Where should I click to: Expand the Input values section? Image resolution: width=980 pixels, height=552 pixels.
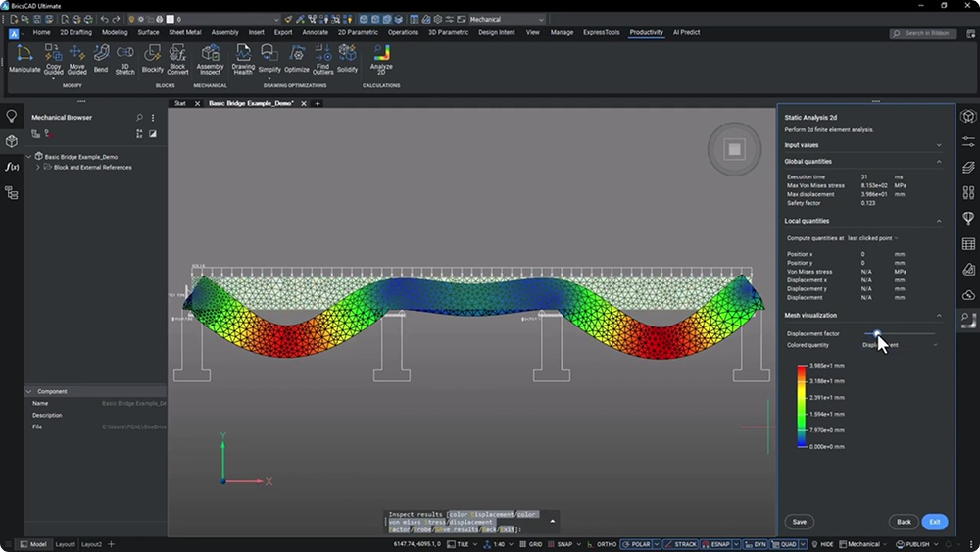coord(939,145)
